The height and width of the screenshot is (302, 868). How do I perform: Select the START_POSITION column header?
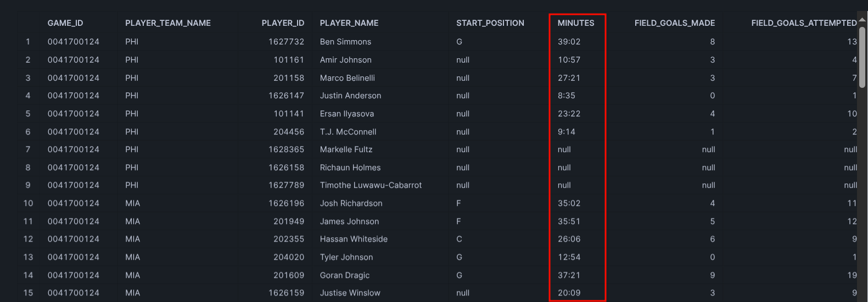[x=490, y=23]
